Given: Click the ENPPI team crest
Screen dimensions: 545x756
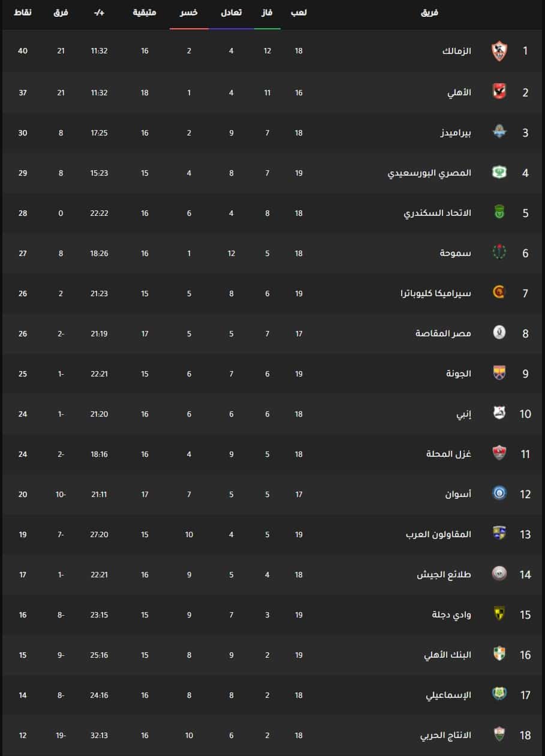Looking at the screenshot, I should coord(499,413).
